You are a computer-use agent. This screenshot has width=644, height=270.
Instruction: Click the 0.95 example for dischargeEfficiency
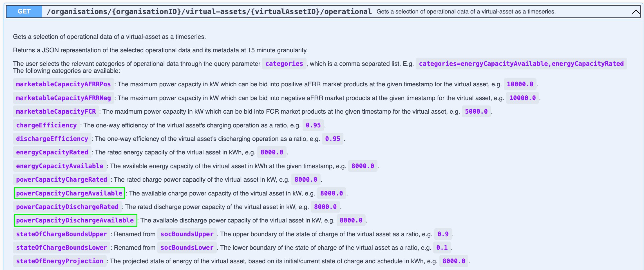[333, 139]
